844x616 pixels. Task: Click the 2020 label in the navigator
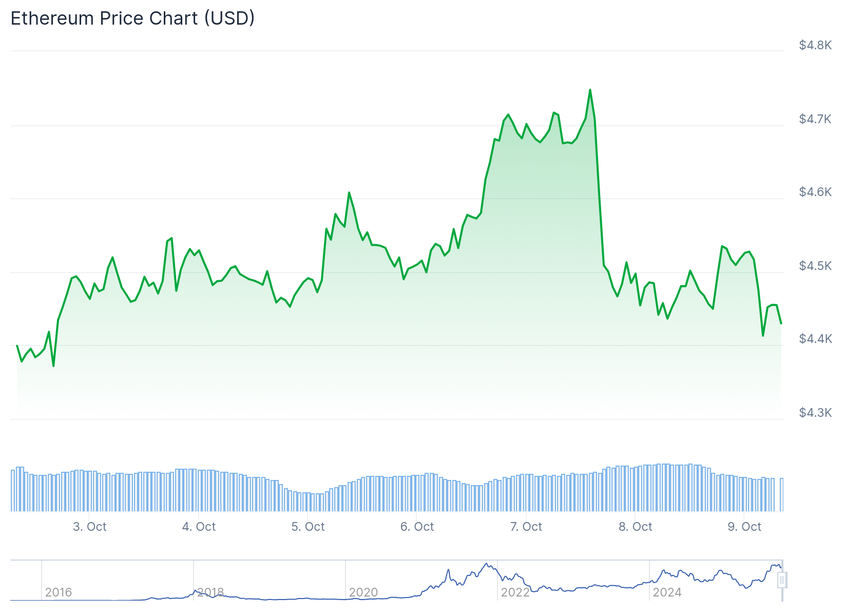tap(363, 592)
